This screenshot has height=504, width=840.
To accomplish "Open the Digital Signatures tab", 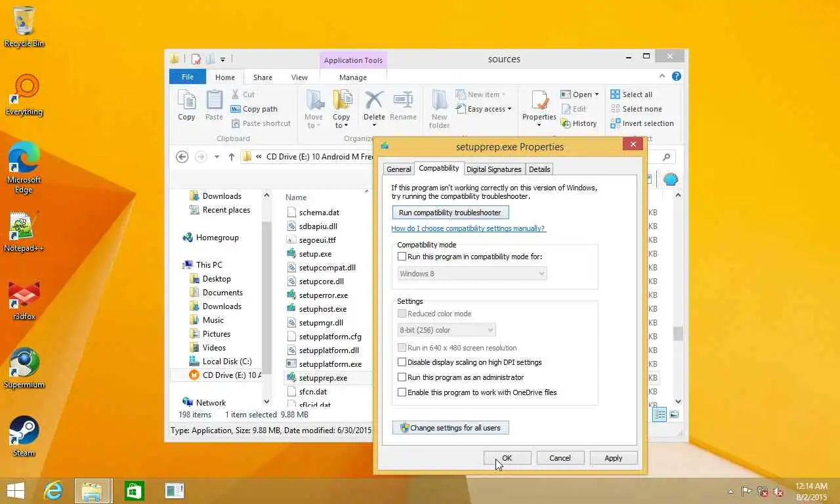I will 493,169.
